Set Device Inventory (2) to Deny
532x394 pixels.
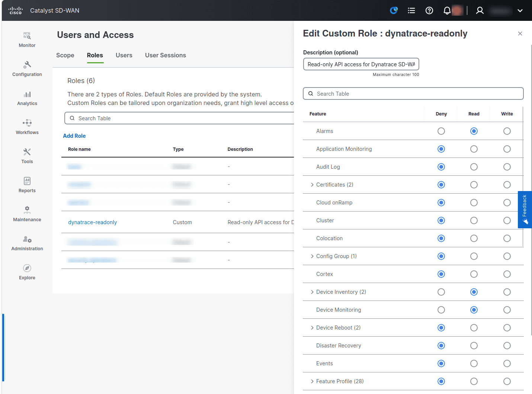point(441,292)
